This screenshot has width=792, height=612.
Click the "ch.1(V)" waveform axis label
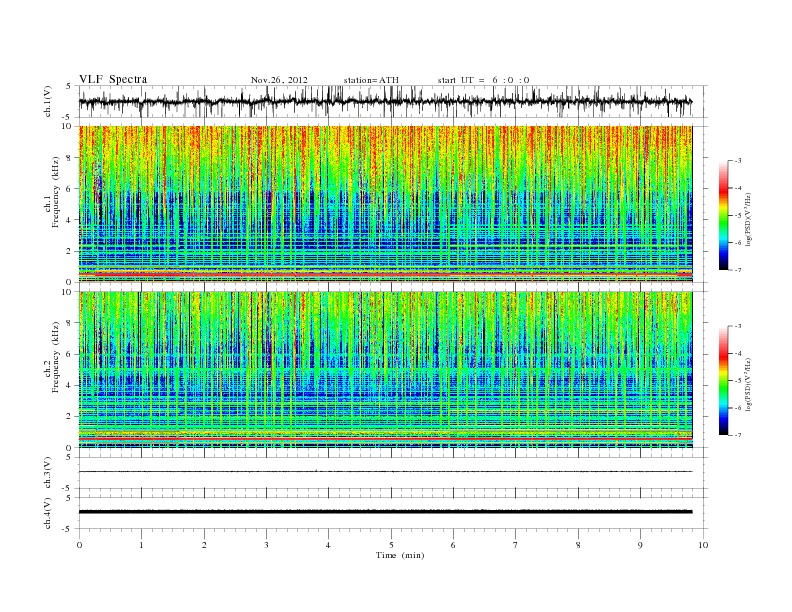[x=47, y=101]
